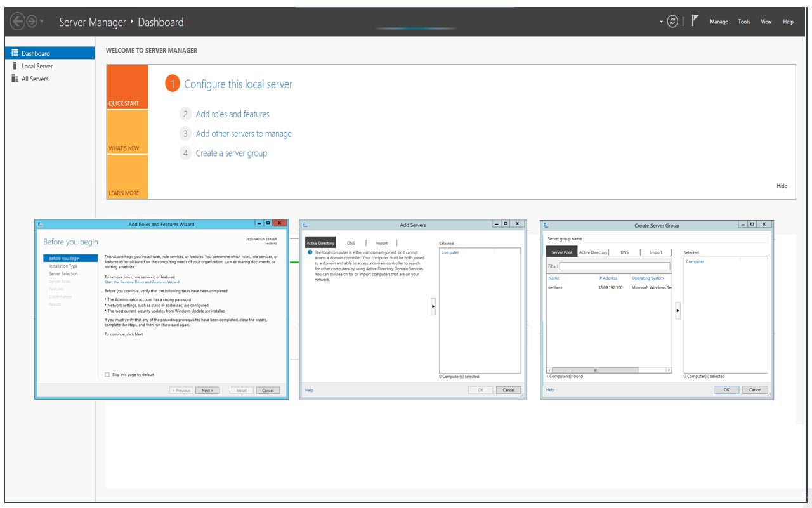
Task: Open the Learn More tile
Action: point(128,177)
